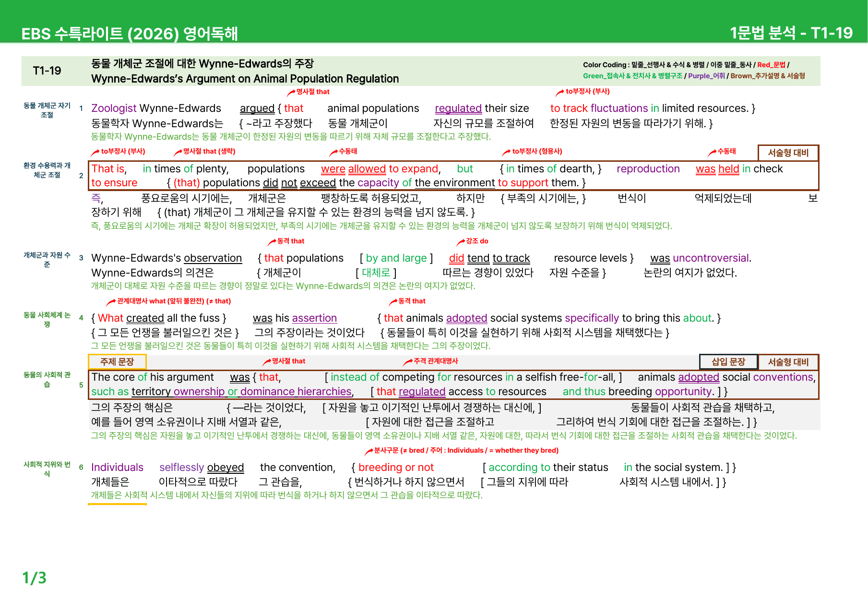868x614 pixels.
Task: Click the arrow next to first 동격 that label
Action: [x=272, y=242]
